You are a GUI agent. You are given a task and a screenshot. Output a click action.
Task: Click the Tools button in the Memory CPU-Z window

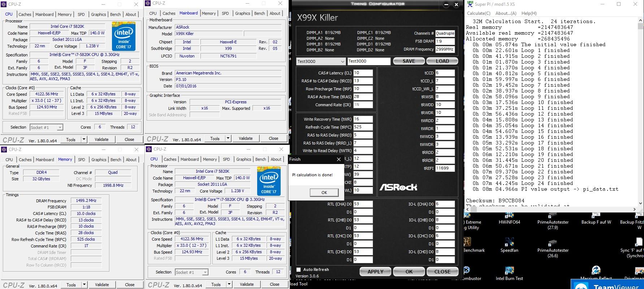71,285
